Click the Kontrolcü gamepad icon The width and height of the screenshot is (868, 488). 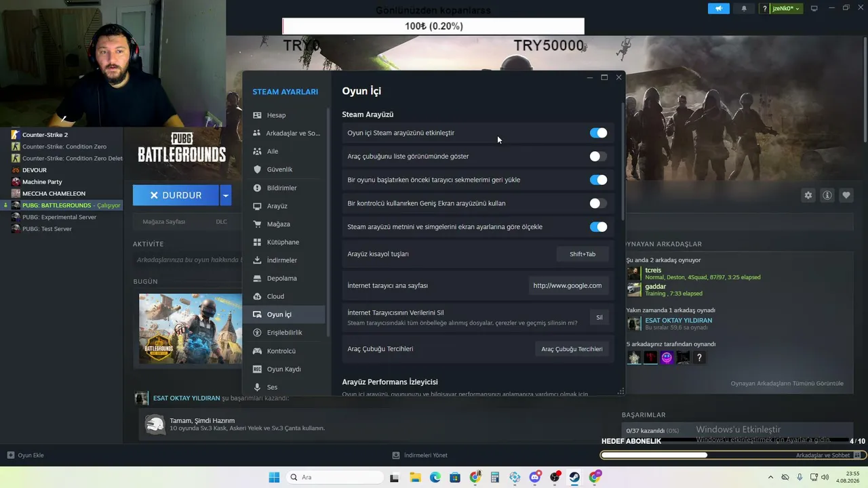pos(257,351)
